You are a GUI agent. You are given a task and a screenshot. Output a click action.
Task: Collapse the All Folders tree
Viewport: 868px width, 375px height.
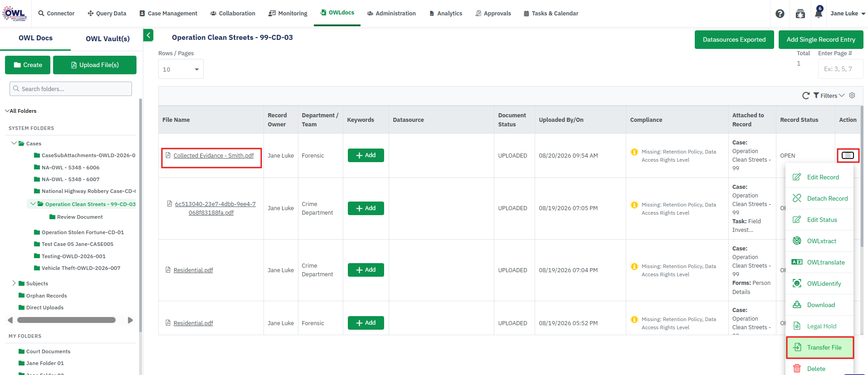click(x=7, y=111)
